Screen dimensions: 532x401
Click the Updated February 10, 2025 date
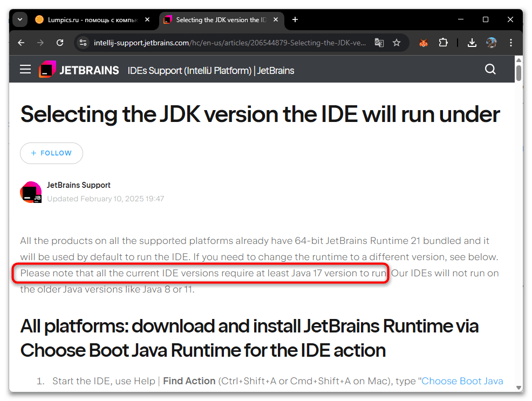click(105, 199)
